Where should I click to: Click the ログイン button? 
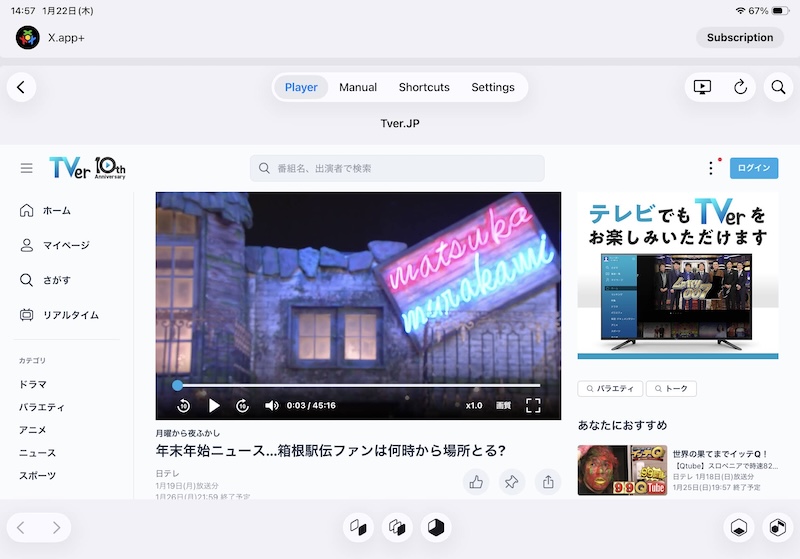pos(754,168)
